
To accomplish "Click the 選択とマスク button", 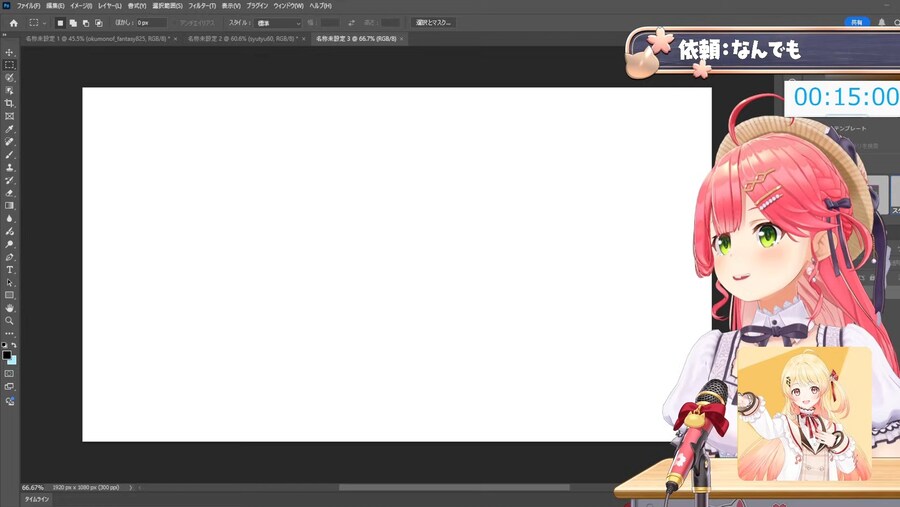I will 433,23.
